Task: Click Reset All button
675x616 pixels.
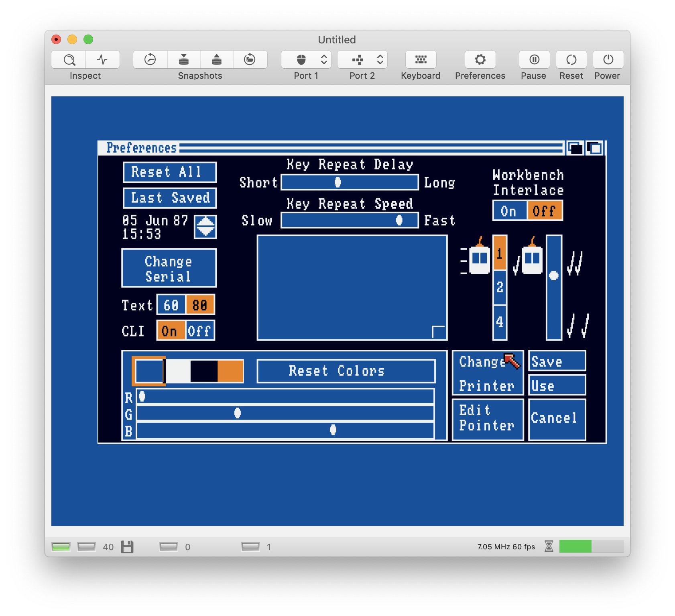Action: coord(170,172)
